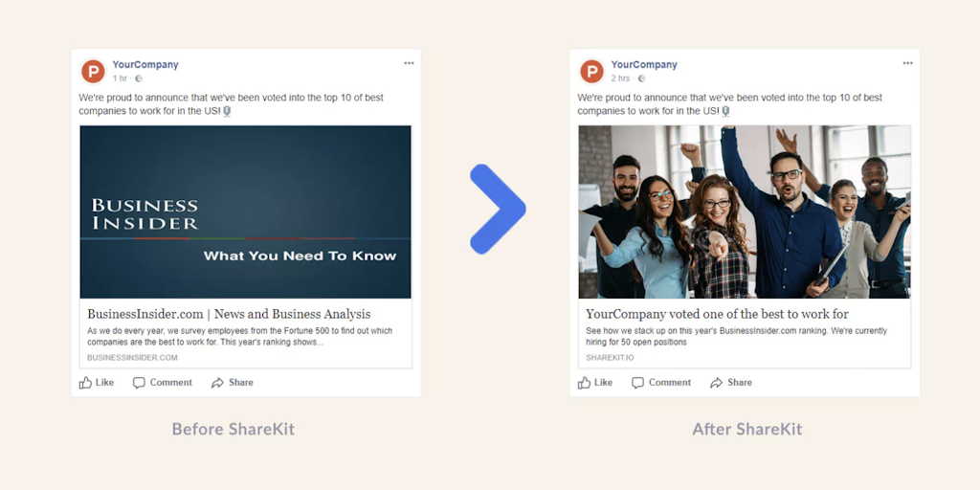The width and height of the screenshot is (980, 490).
Task: Open the Business Insider preview image
Action: click(x=246, y=212)
